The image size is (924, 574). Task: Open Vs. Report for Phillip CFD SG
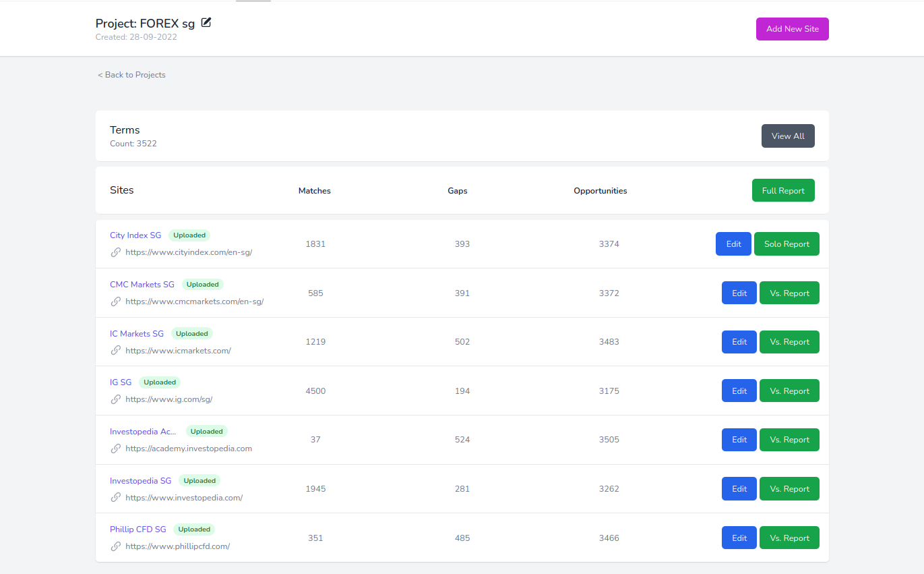789,538
